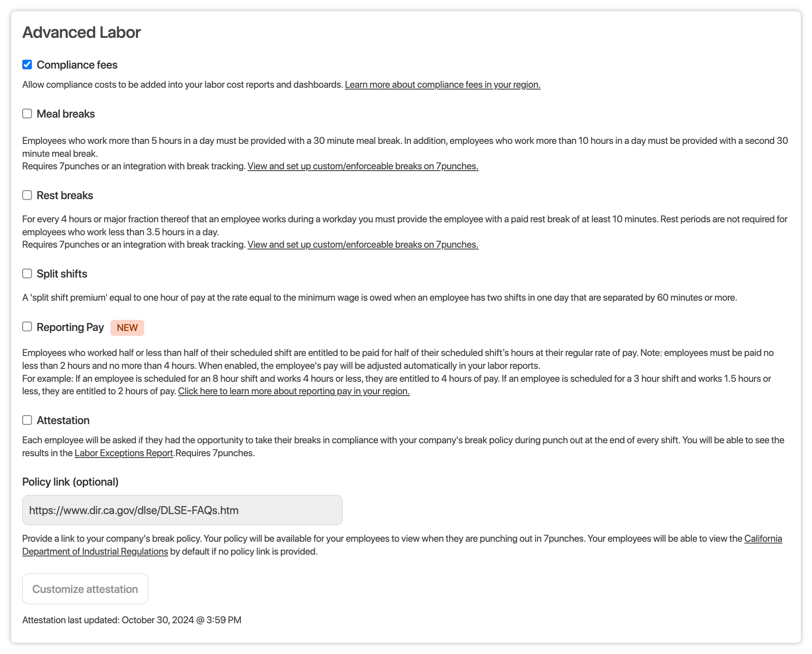Screen dimensions: 812x654
Task: Visit the California Department of Industrial Regulations link
Action: (x=763, y=539)
